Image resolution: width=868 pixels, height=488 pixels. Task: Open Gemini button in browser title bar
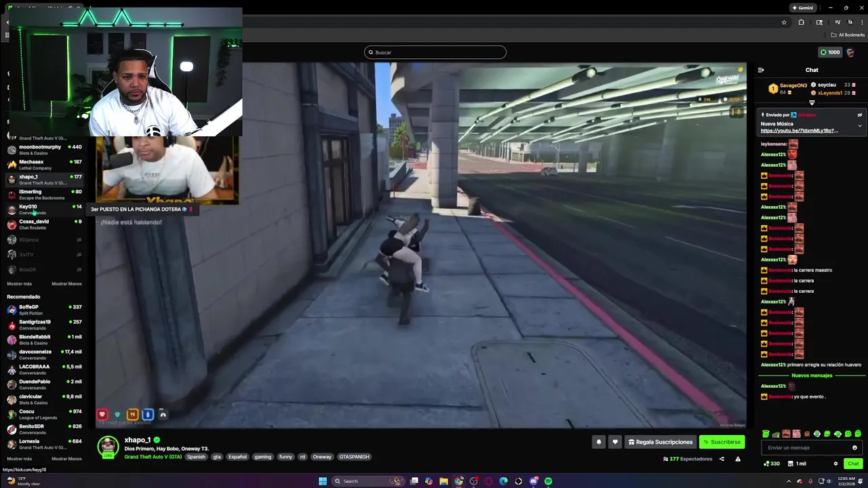pyautogui.click(x=802, y=8)
